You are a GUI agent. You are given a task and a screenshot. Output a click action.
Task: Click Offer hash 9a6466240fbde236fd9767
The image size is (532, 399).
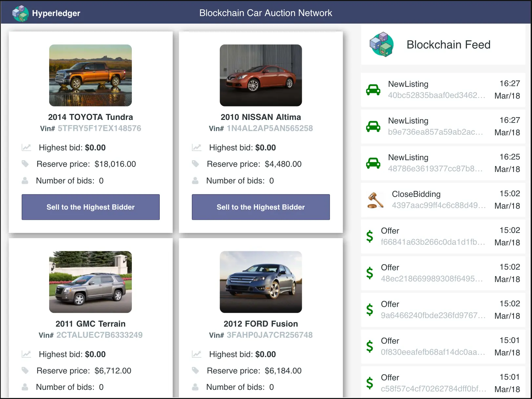click(433, 315)
